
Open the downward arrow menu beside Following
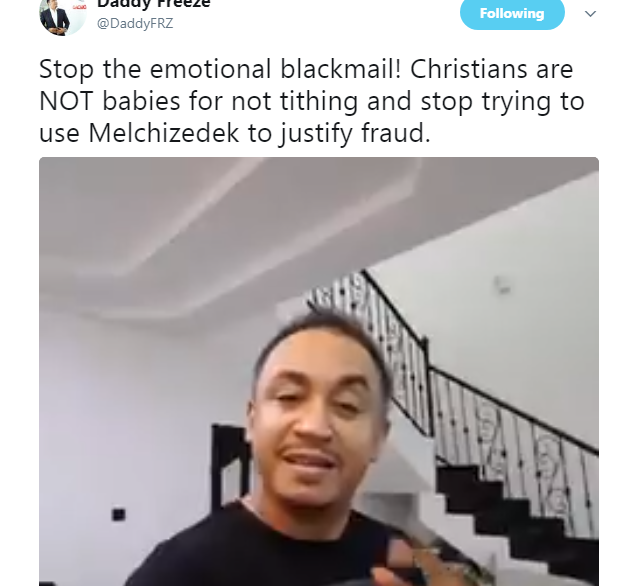[x=590, y=13]
